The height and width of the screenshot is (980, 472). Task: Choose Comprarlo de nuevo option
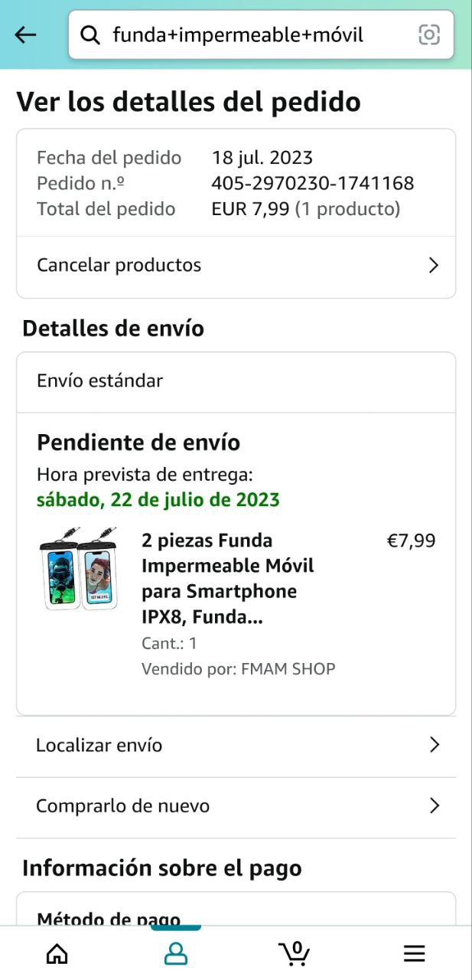[122, 805]
